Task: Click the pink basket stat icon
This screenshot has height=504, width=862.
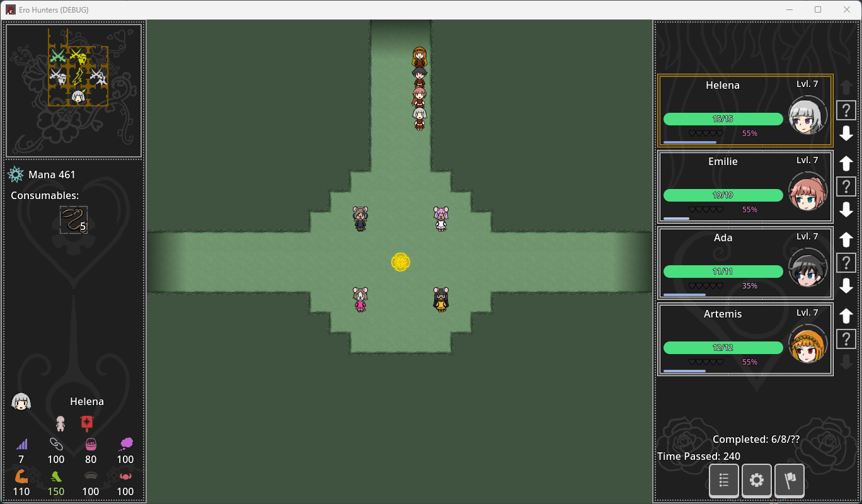Action: 91,444
